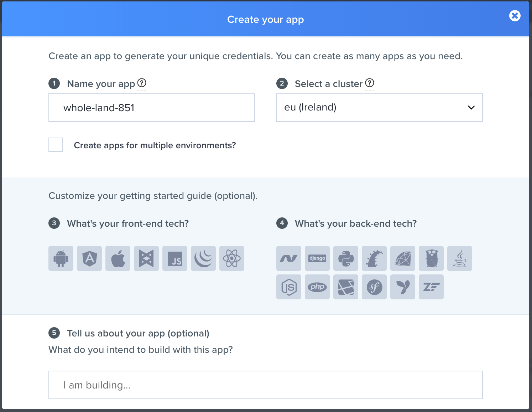Image resolution: width=532 pixels, height=412 pixels.
Task: Pick the Apple iOS front-end icon
Action: pos(118,258)
